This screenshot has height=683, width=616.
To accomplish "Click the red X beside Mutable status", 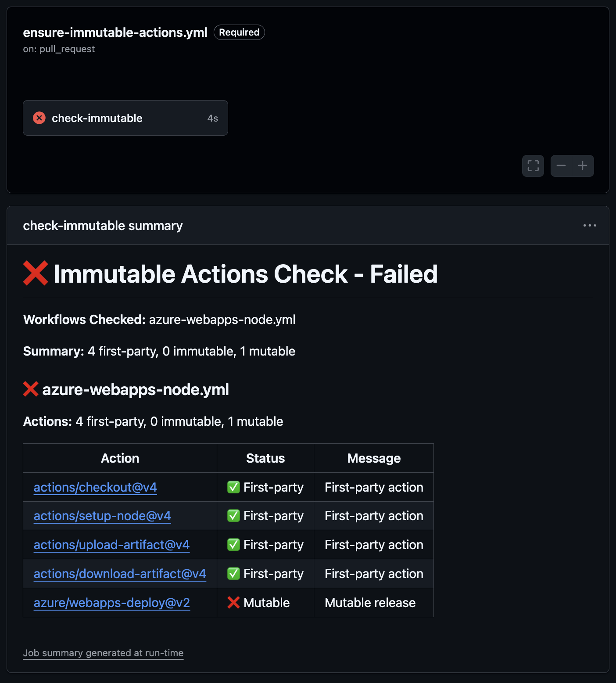I will click(233, 603).
